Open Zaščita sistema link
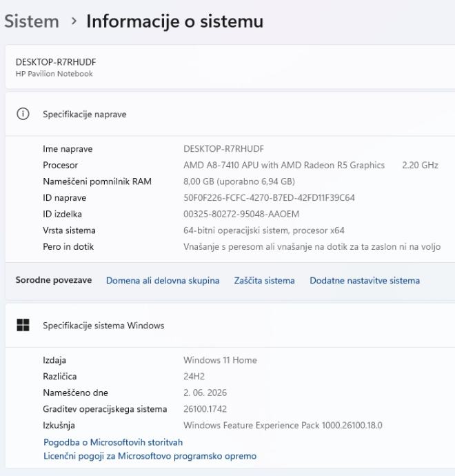Viewport: 455px width, 476px height. coord(264,280)
